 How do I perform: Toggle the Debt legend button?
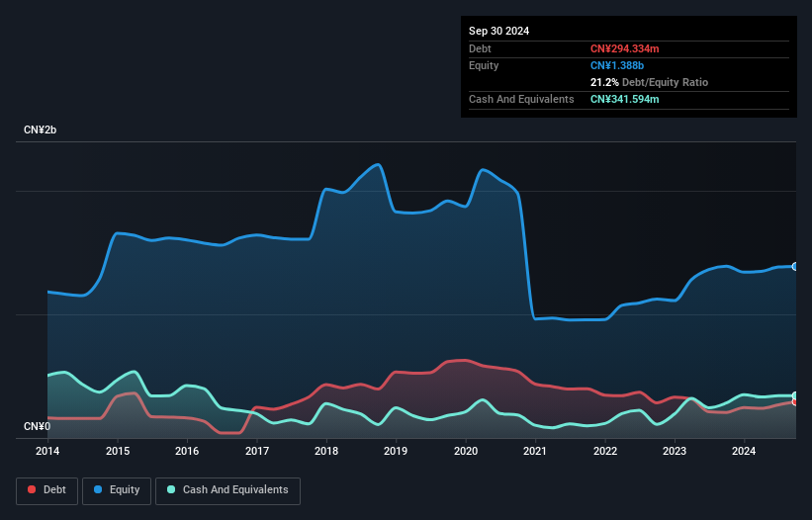coord(47,490)
